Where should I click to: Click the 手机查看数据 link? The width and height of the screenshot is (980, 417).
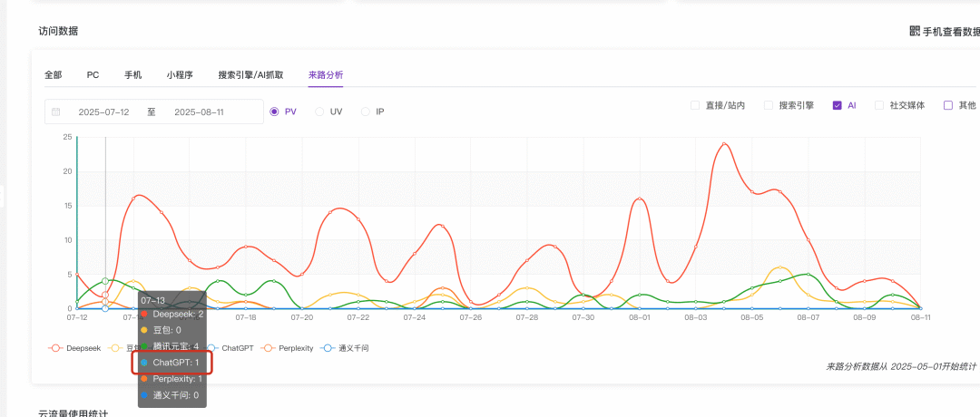tap(950, 32)
